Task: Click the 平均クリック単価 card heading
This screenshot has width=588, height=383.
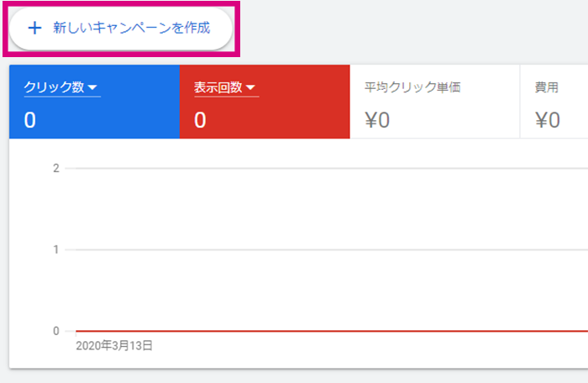Action: [x=412, y=87]
